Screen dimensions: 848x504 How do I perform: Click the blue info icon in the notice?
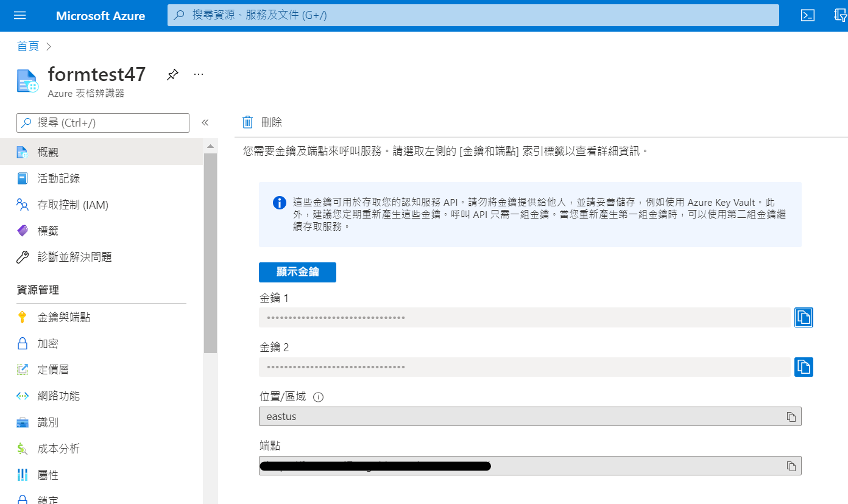(x=280, y=203)
